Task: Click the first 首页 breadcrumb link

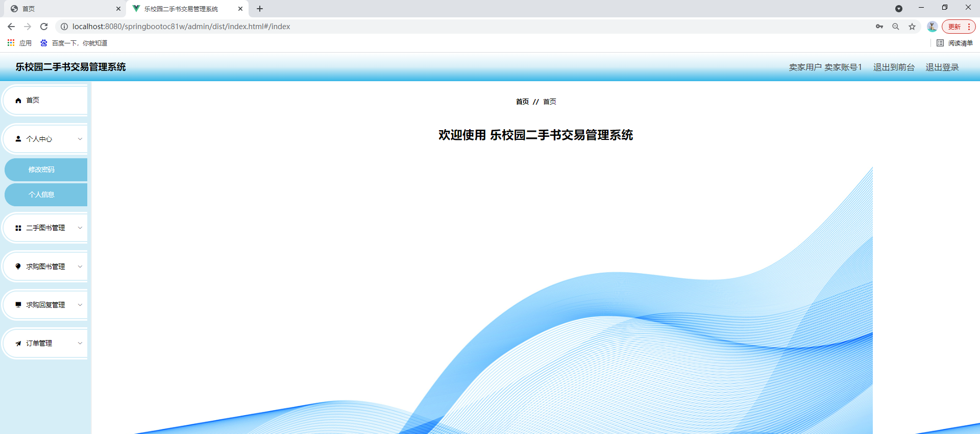Action: (522, 102)
